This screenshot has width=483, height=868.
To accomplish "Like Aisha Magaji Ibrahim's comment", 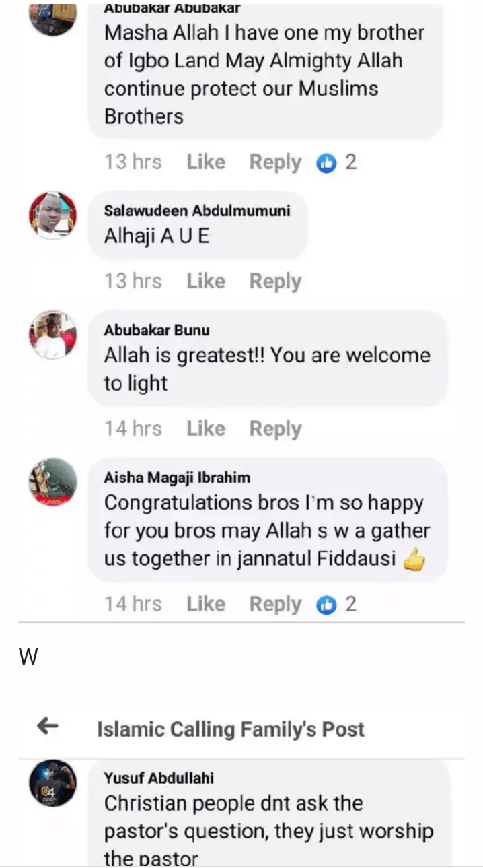I will 206,604.
